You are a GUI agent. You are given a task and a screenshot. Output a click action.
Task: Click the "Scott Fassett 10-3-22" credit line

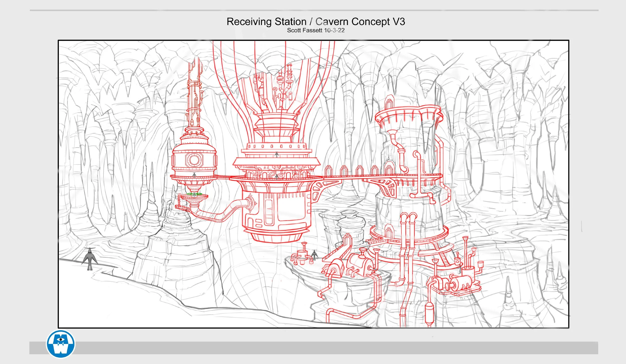point(316,31)
